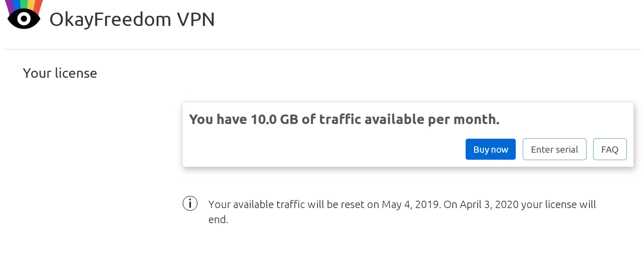Click the OkayFreedom eye logo icon

(24, 19)
